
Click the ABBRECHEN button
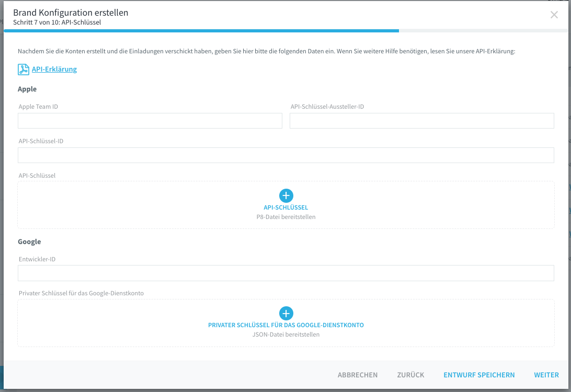tap(358, 375)
